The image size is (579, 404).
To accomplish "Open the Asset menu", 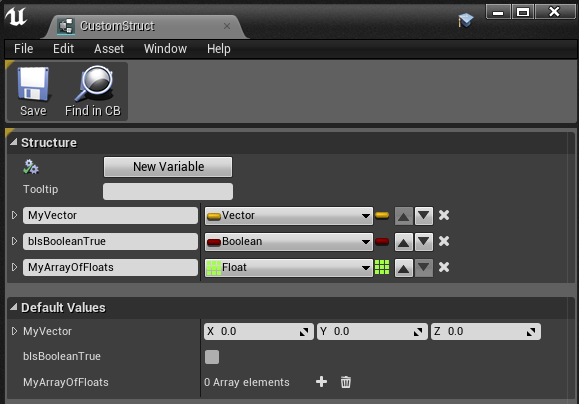I will [x=109, y=49].
